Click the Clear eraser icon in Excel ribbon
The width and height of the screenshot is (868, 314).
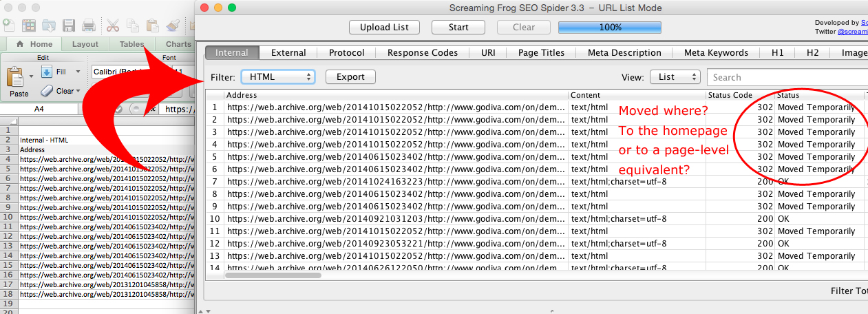[47, 90]
